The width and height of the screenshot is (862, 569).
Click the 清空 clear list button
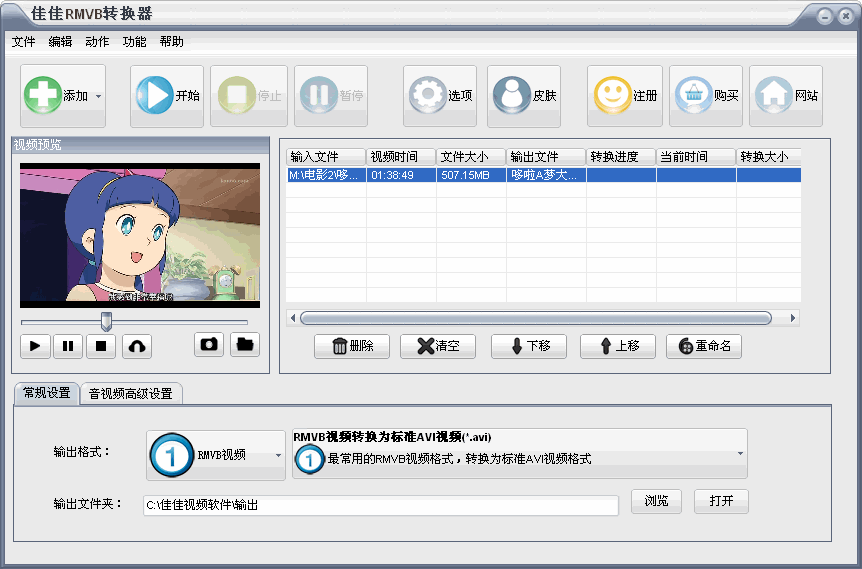click(x=438, y=346)
